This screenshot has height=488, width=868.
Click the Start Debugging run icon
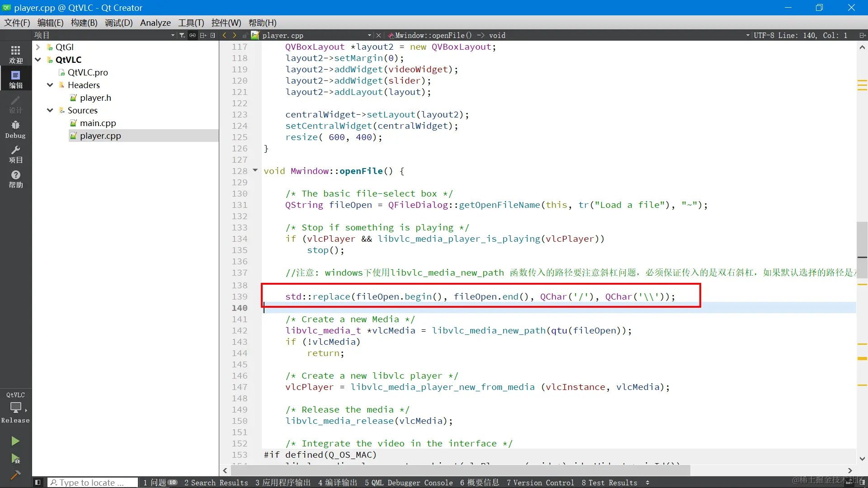(x=15, y=459)
